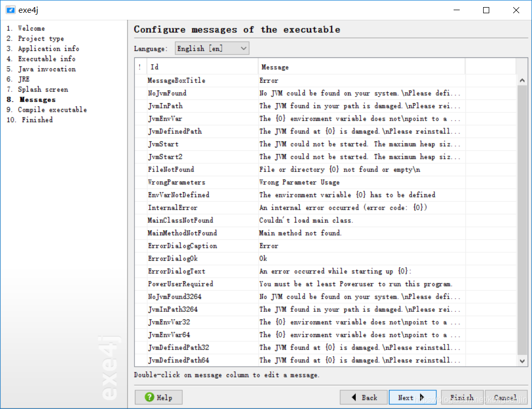Select the EnvVarNotDefined row
The image size is (532, 409).
326,195
